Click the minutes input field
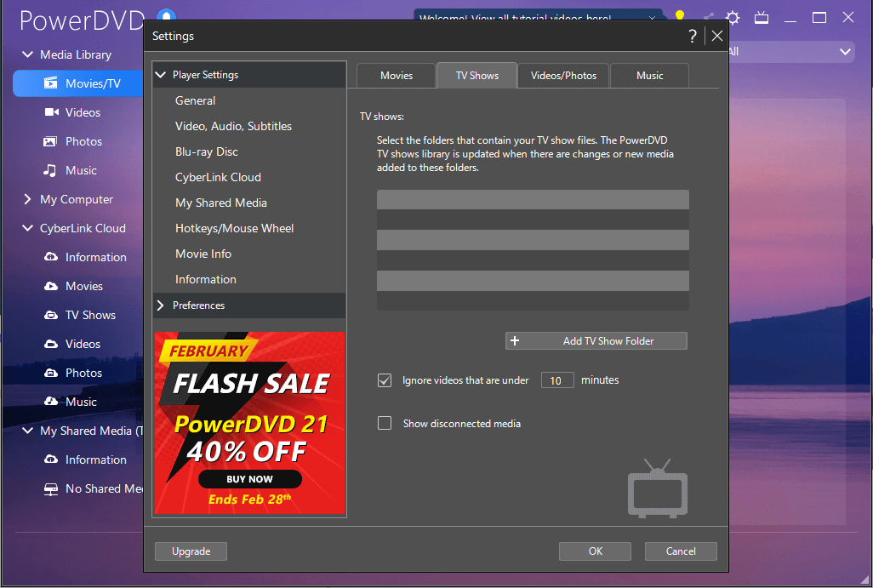The width and height of the screenshot is (873, 588). point(556,380)
